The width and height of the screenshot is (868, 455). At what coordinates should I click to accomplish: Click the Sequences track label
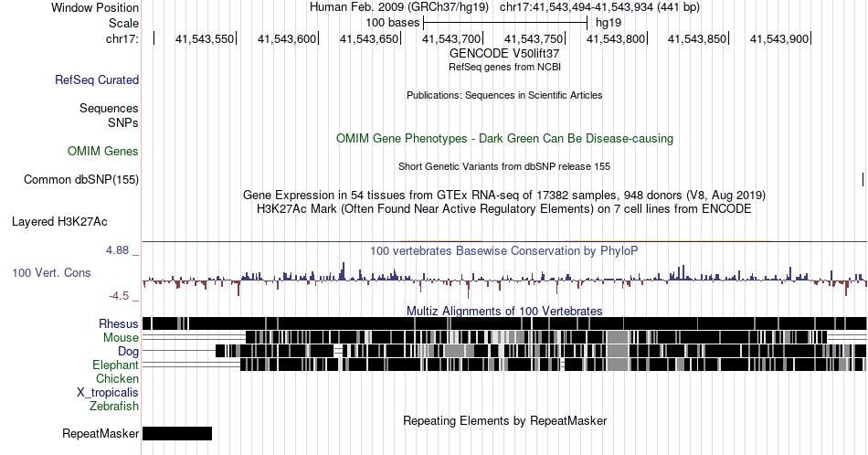click(109, 108)
